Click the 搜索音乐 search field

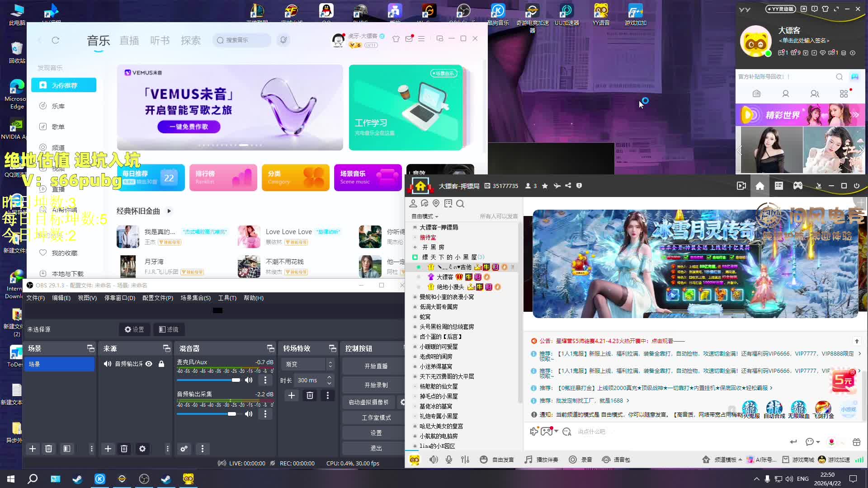pos(242,40)
